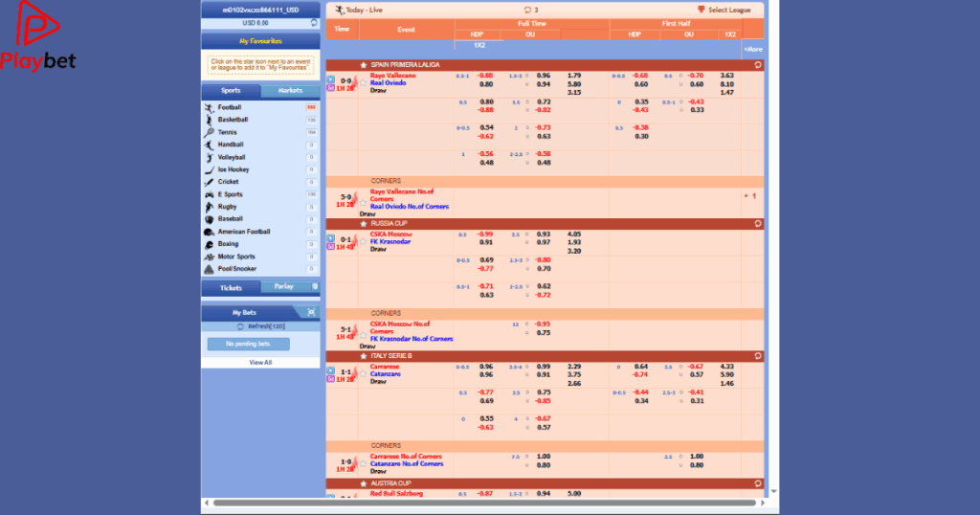Star the CSKA Moscow corners event
Viewport: 980px width, 515px height.
click(363, 335)
